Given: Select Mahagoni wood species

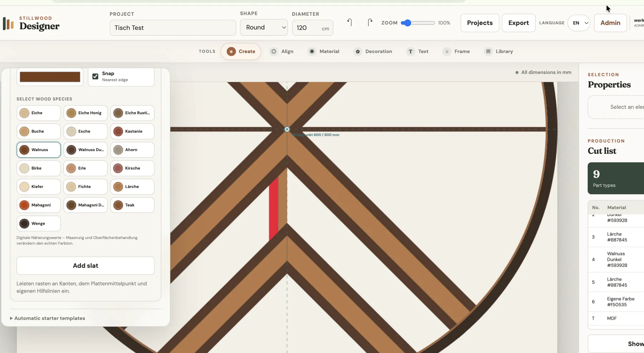Looking at the screenshot, I should [x=39, y=205].
